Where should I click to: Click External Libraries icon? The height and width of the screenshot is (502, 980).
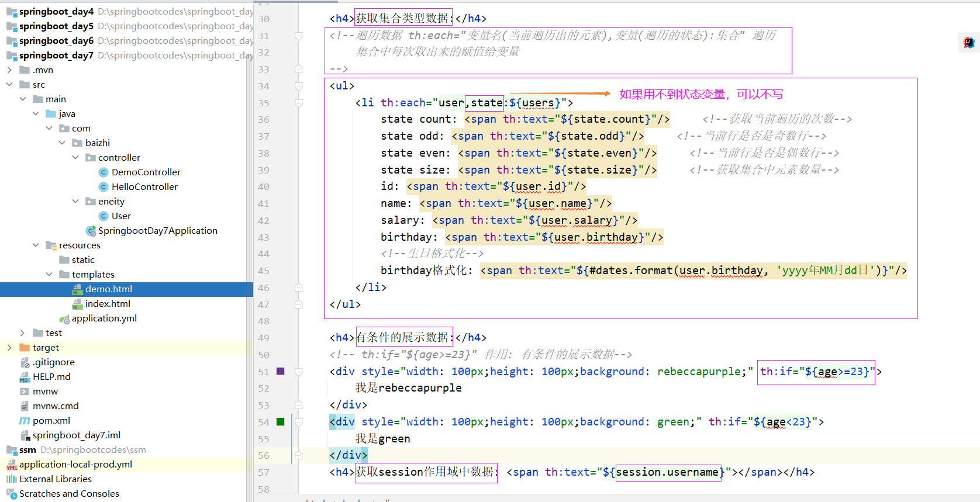click(x=11, y=479)
